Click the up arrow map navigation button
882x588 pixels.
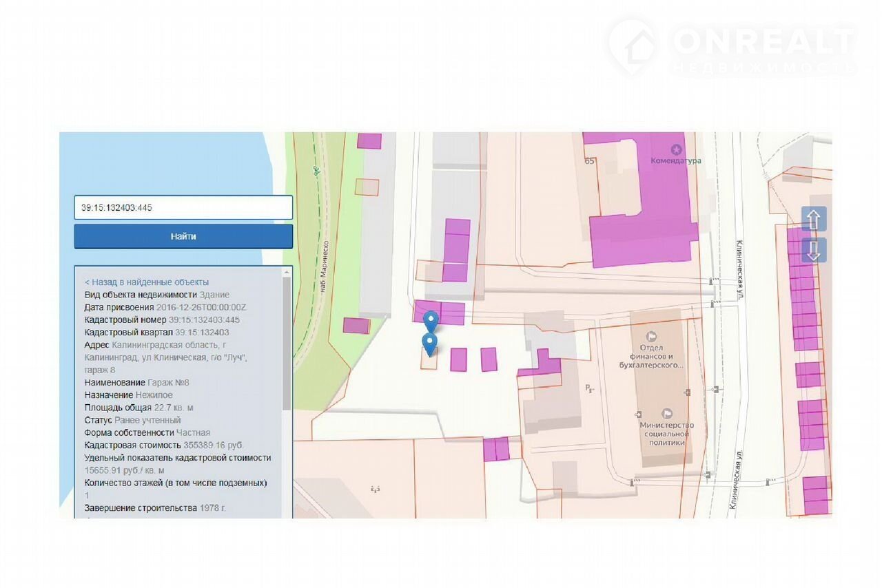coord(813,220)
